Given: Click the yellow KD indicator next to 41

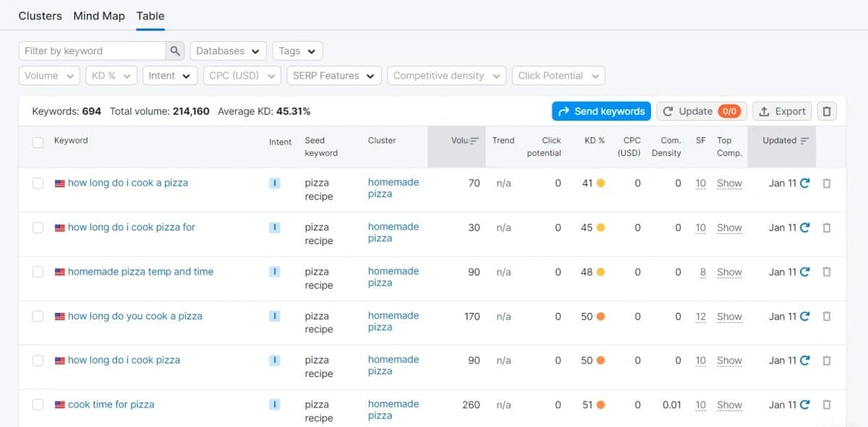Looking at the screenshot, I should [x=600, y=184].
